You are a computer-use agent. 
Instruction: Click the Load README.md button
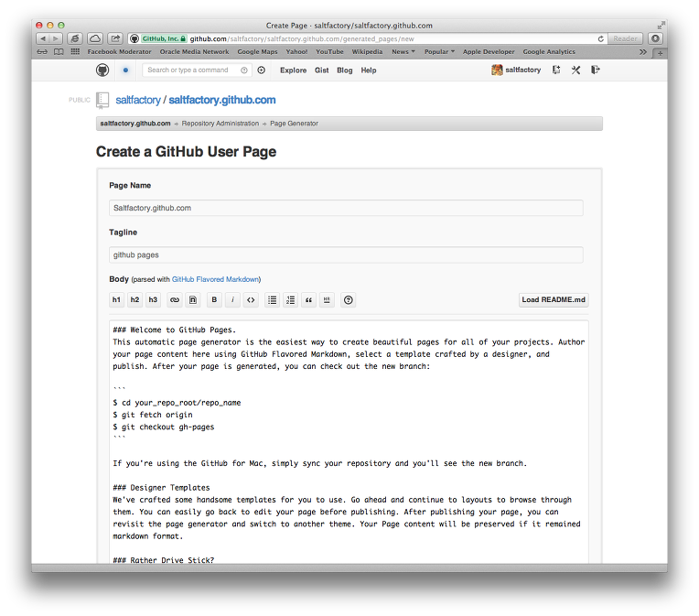point(554,299)
